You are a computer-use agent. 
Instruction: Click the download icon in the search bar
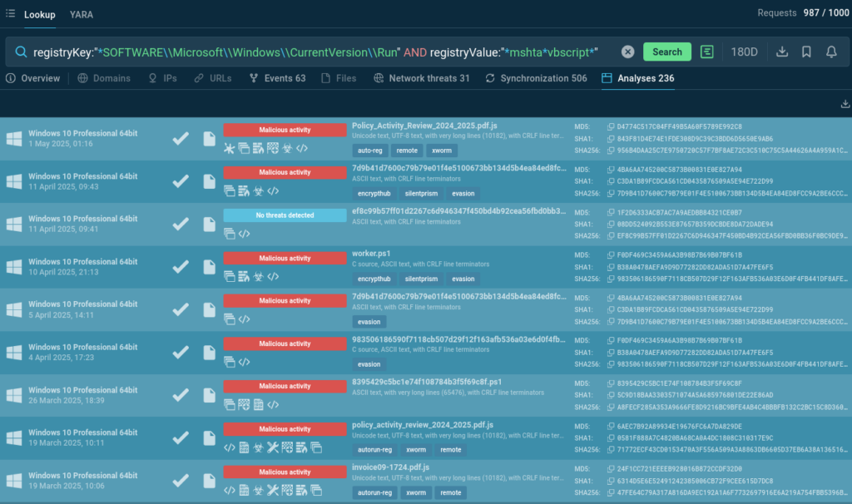[782, 52]
